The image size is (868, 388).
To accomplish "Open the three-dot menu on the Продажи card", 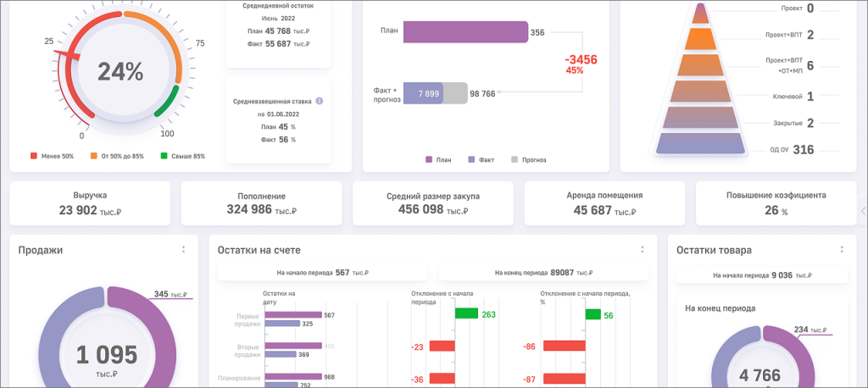I will click(183, 250).
